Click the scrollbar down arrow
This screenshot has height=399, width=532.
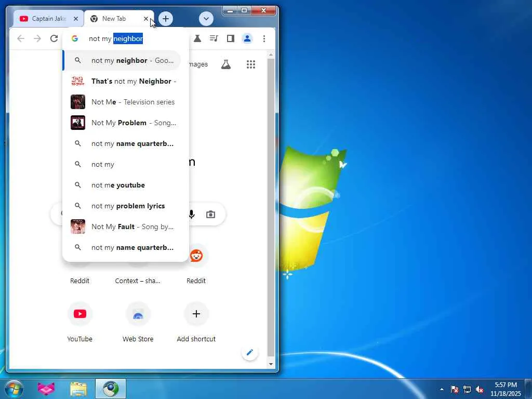[271, 364]
